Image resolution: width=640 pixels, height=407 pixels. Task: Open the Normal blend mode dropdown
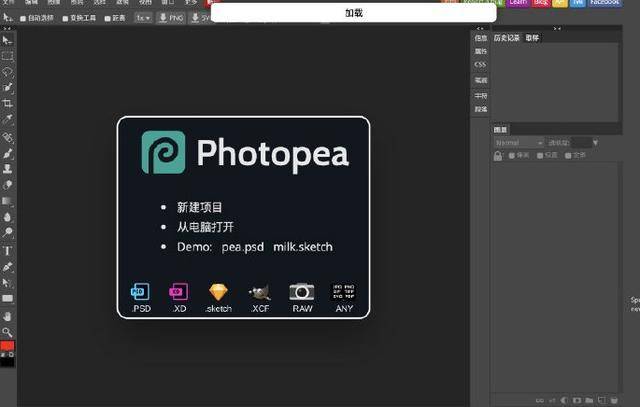[x=518, y=143]
